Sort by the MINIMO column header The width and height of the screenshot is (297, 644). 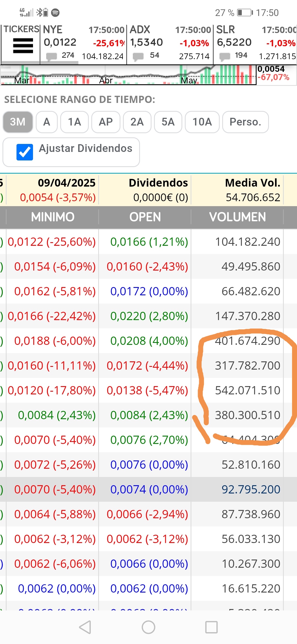point(53,217)
